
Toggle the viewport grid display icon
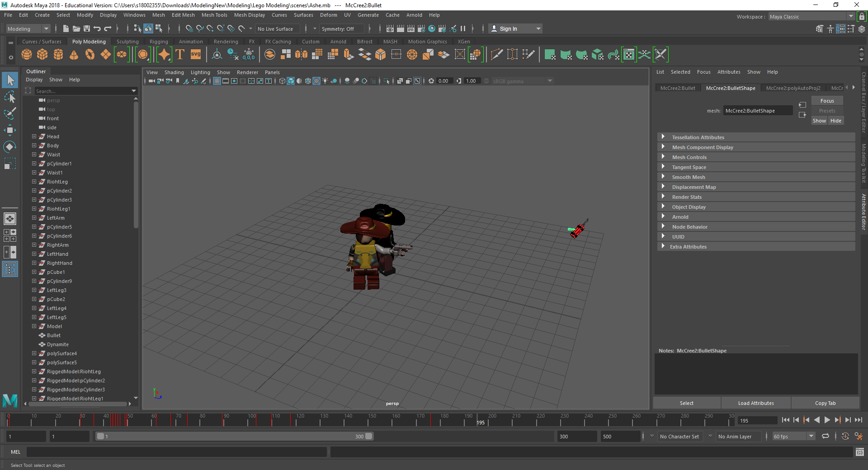[x=217, y=81]
